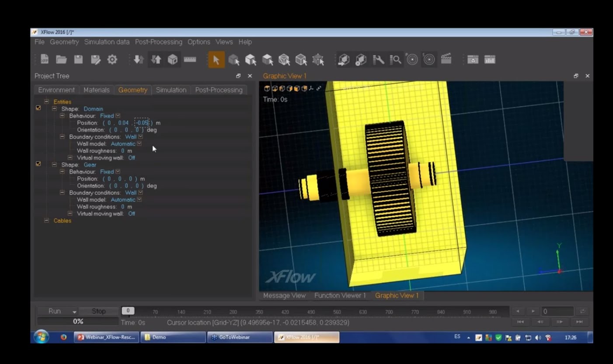Viewport: 613px width, 364px height.
Task: Open the Views menu
Action: (224, 42)
